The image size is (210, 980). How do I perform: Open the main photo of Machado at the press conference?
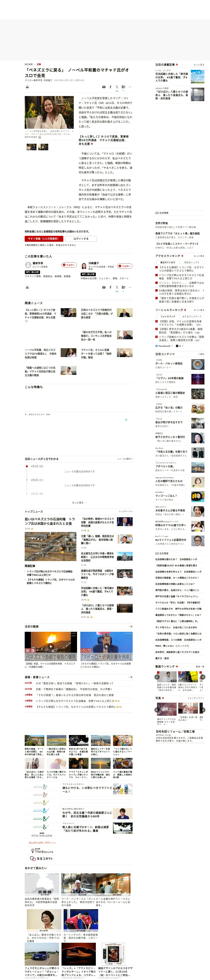tap(49, 112)
